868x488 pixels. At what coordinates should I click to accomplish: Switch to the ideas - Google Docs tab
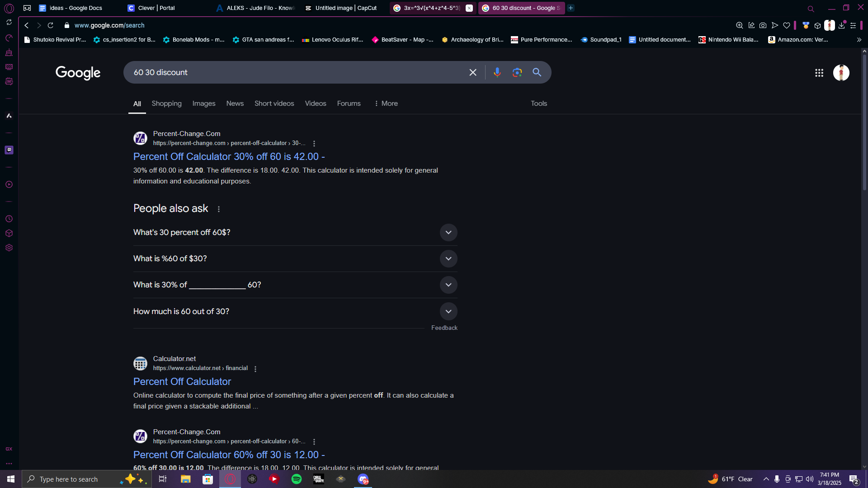(x=77, y=8)
